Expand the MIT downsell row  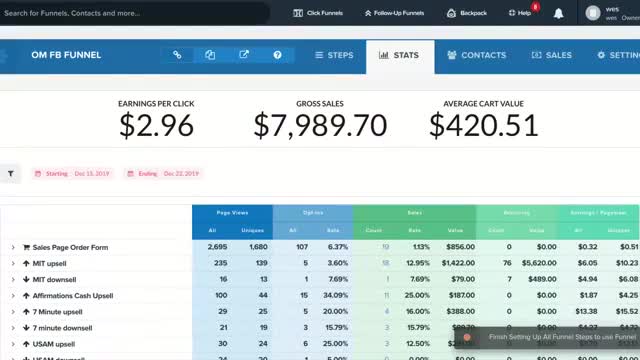(x=13, y=280)
